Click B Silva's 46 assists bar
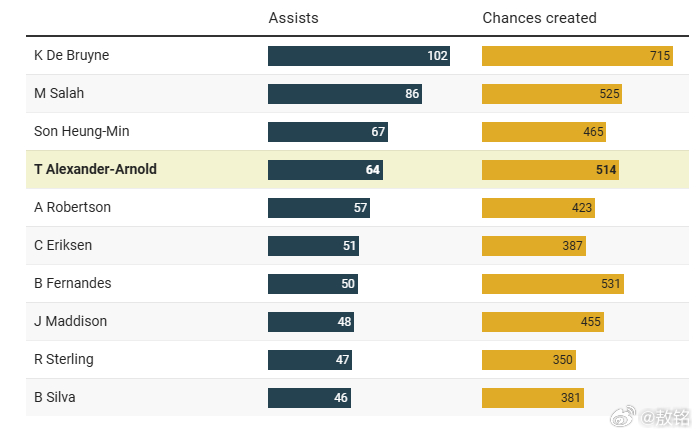The height and width of the screenshot is (435, 699). tap(309, 398)
